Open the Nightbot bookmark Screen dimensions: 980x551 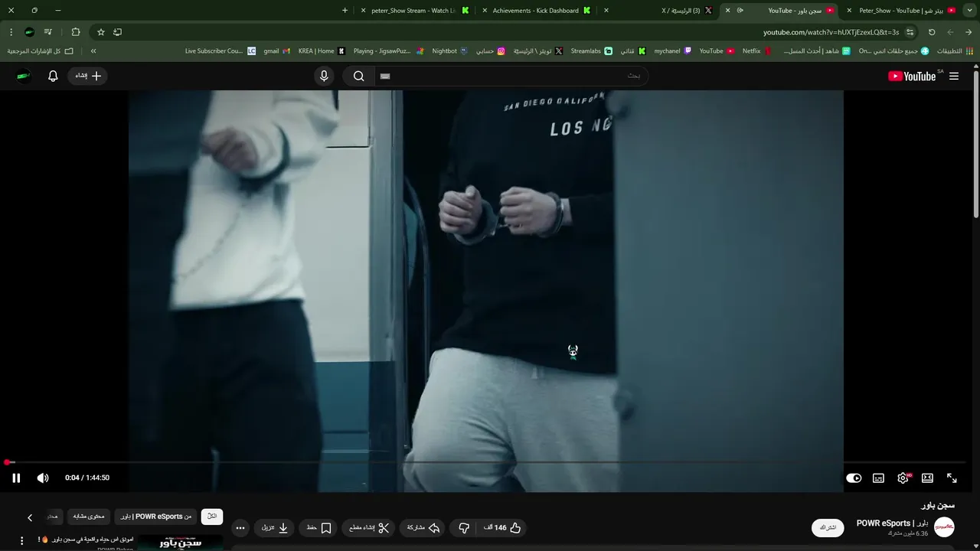449,51
